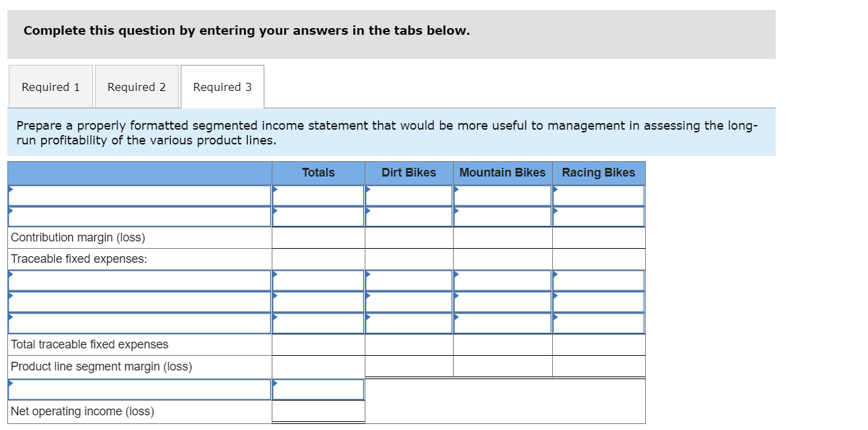Click first row Mountain Bikes input cell
This screenshot has height=430, width=868.
coord(503,195)
